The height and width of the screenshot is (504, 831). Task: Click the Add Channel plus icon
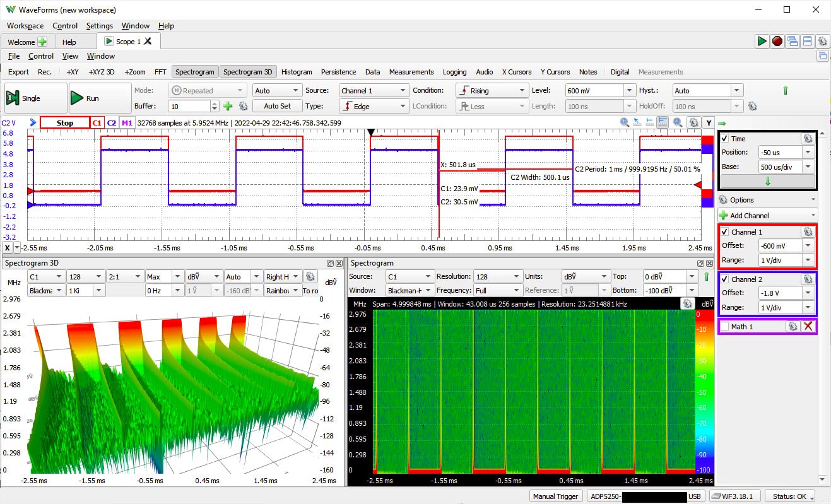tap(723, 216)
